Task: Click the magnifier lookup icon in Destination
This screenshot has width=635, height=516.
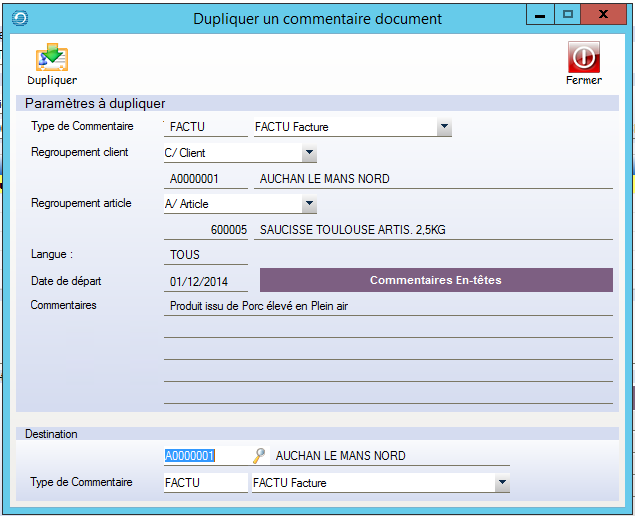Action: [259, 456]
